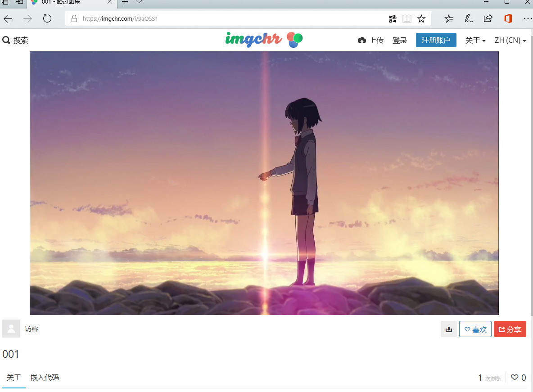Image resolution: width=533 pixels, height=392 pixels.
Task: Open the browser settings ellipsis menu
Action: click(x=528, y=19)
